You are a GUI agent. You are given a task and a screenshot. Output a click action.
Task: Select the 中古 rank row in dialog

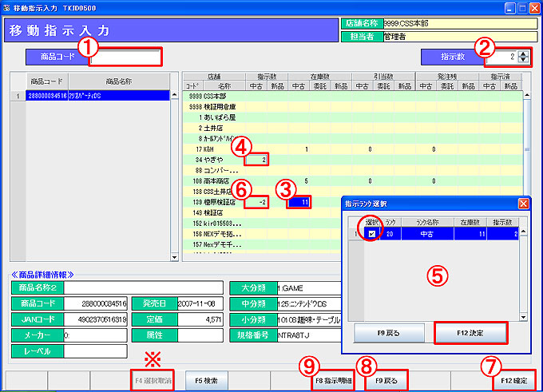(x=431, y=233)
